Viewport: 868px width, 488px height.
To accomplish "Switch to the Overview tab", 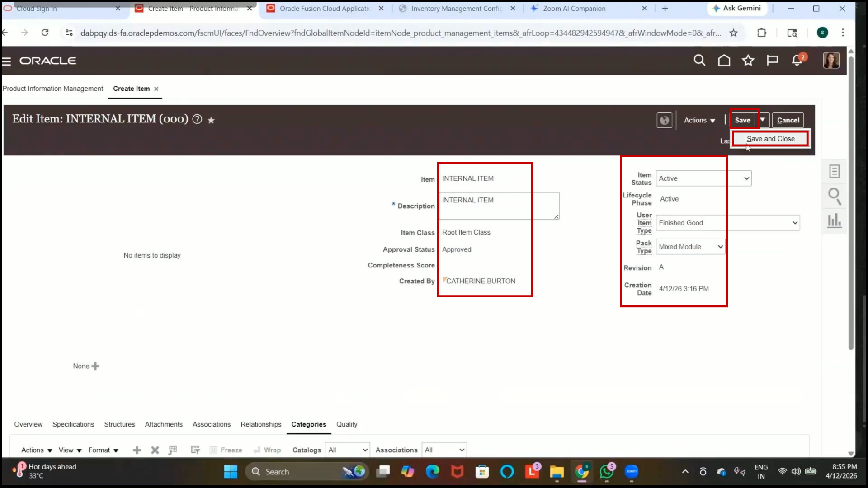I will 28,424.
